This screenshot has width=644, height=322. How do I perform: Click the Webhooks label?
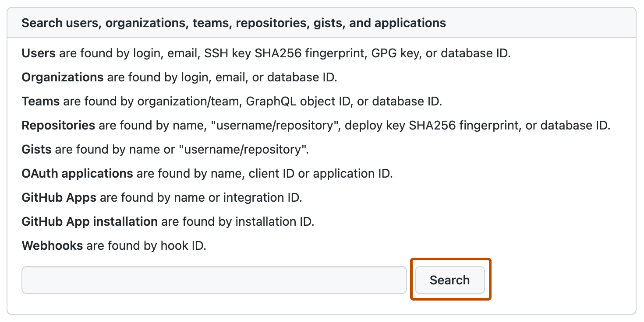click(53, 245)
